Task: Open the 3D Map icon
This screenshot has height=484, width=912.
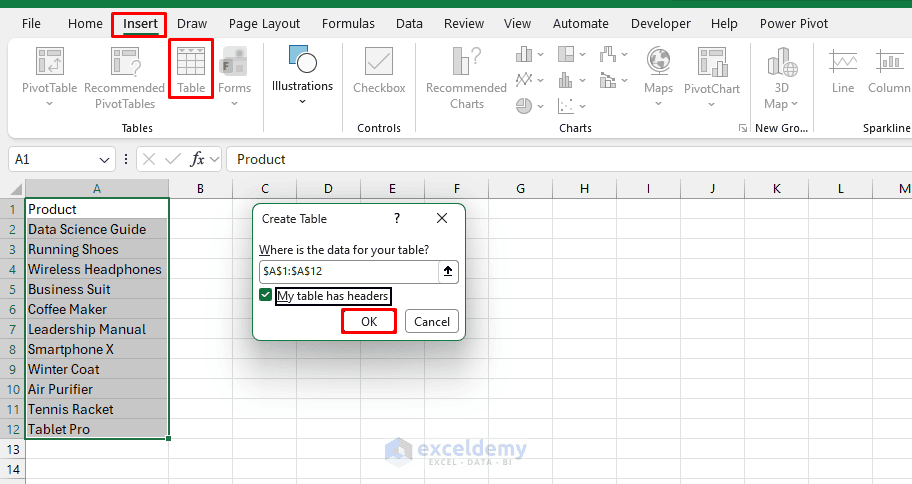Action: coord(781,62)
